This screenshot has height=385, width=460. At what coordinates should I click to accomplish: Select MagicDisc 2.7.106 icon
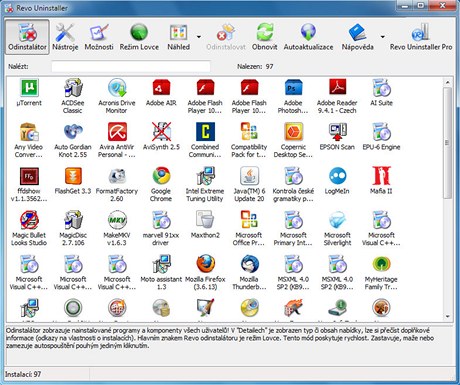(x=73, y=220)
